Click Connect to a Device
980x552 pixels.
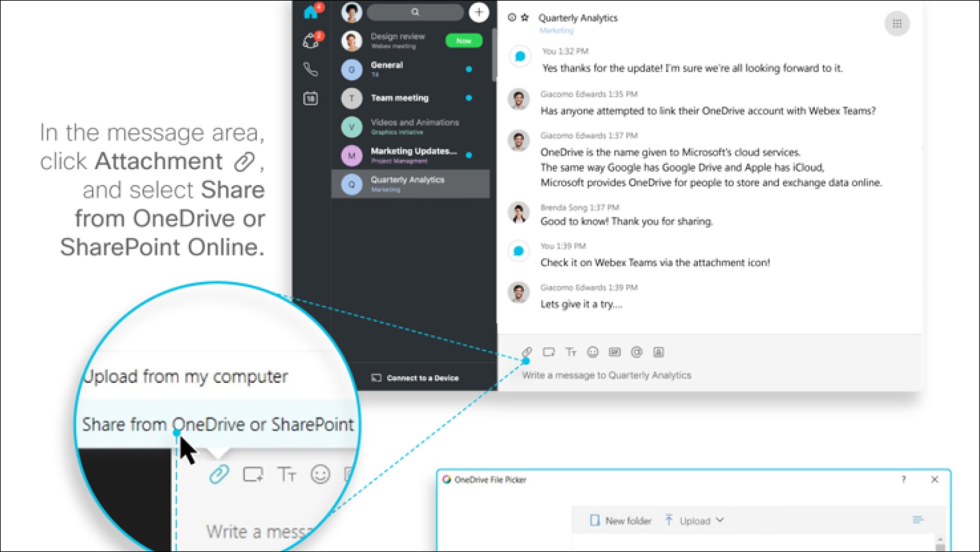[x=415, y=378]
